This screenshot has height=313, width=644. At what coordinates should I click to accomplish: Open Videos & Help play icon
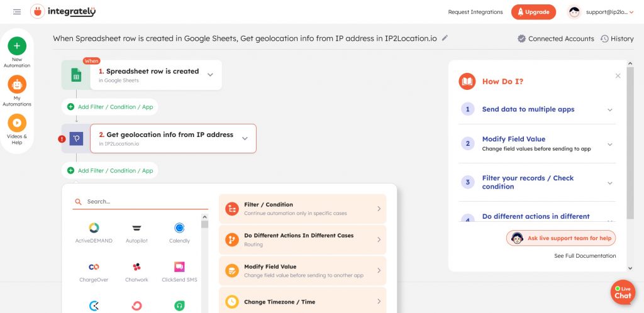click(x=17, y=123)
